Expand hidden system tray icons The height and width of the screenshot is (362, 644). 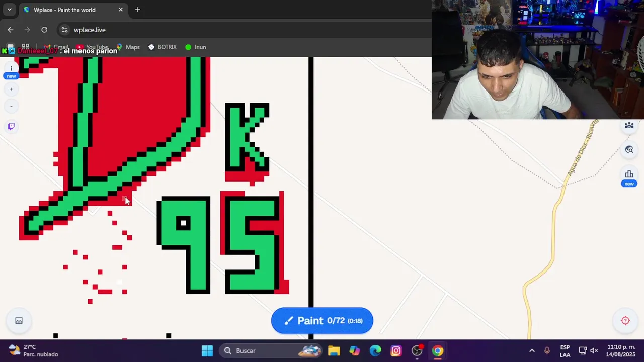coord(532,351)
